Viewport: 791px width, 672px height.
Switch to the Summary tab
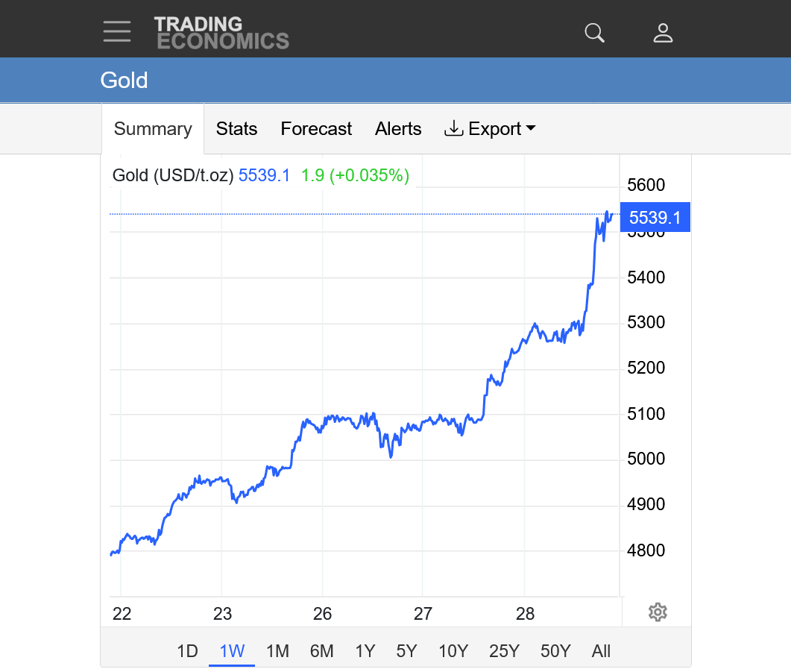coord(153,129)
